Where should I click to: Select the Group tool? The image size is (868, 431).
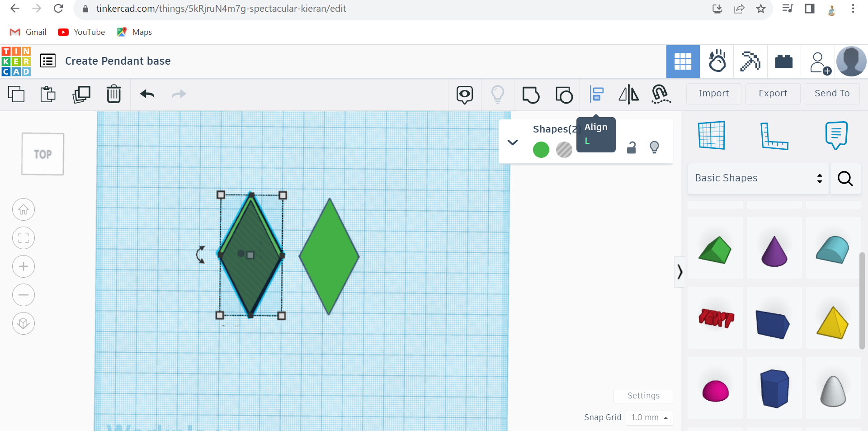pyautogui.click(x=531, y=95)
